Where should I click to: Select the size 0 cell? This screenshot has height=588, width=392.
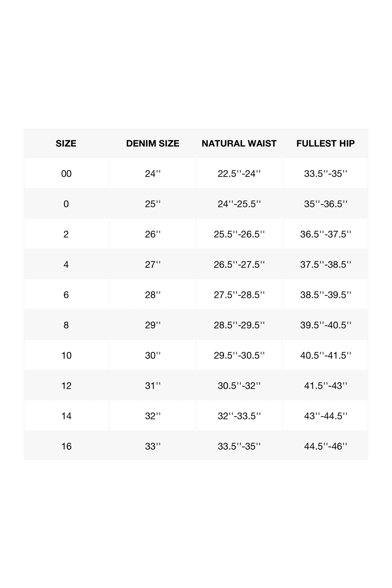pos(66,204)
